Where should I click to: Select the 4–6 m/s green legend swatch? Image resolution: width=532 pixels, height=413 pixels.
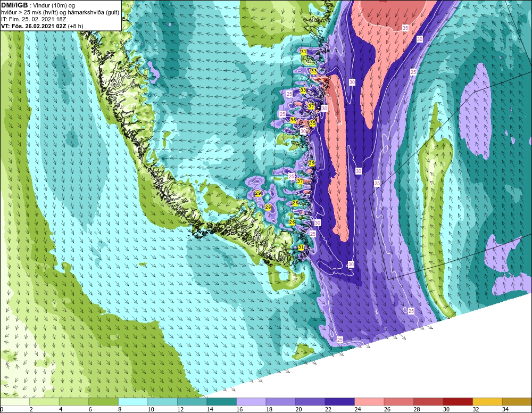tap(74, 402)
